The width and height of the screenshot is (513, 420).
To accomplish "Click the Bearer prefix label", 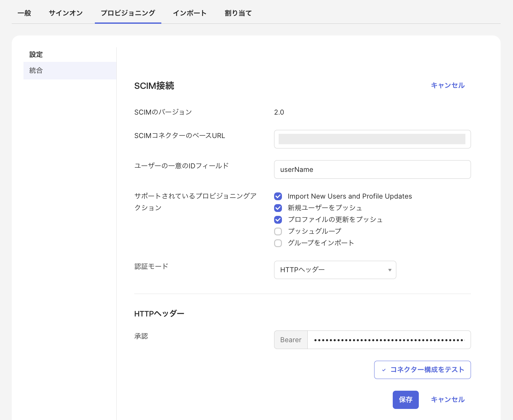I will pyautogui.click(x=291, y=340).
